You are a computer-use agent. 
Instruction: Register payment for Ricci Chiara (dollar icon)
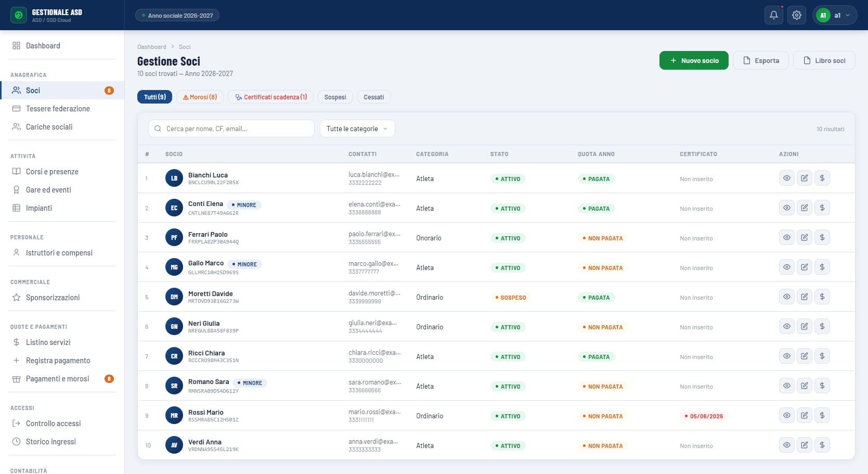pyautogui.click(x=822, y=356)
